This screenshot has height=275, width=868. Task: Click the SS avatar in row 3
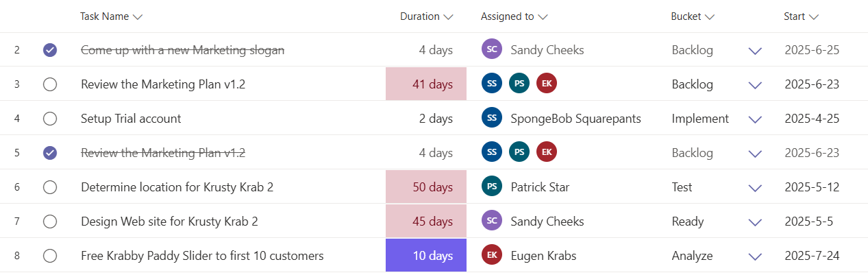click(492, 84)
